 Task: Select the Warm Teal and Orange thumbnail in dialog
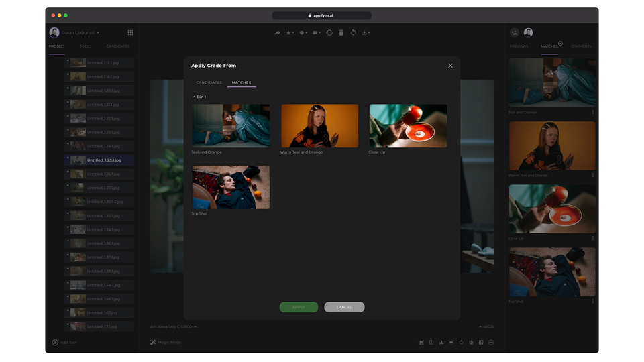(319, 126)
